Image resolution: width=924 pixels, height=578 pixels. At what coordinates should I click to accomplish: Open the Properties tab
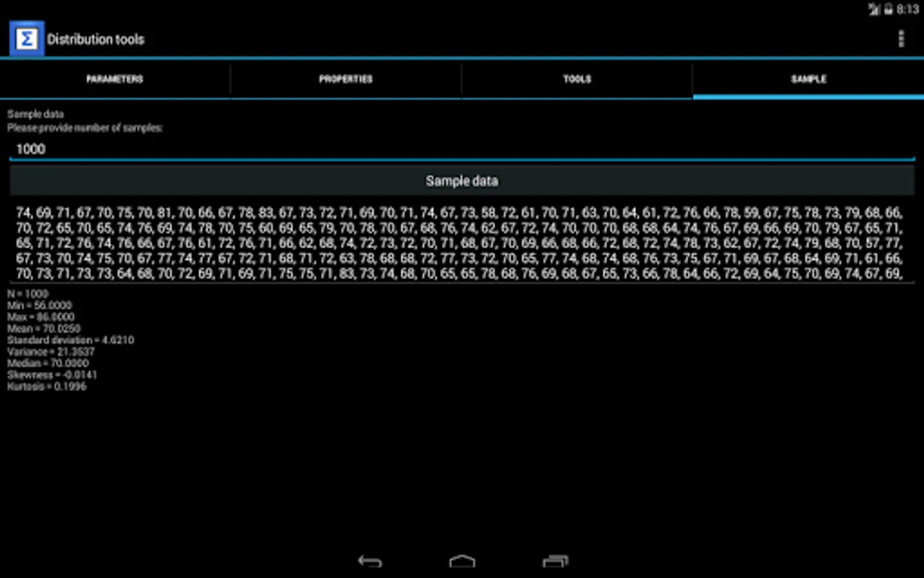(x=346, y=79)
